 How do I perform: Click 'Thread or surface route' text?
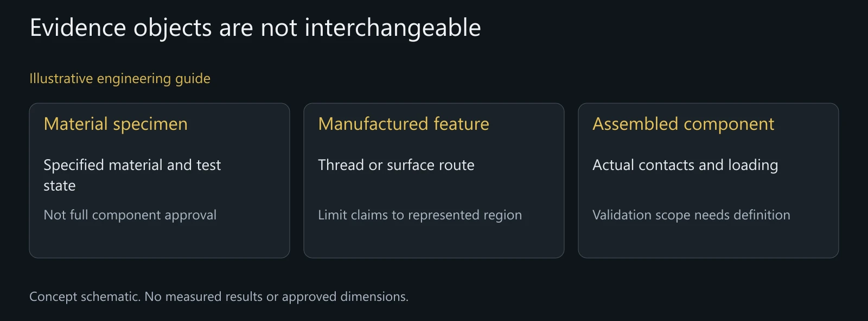click(x=396, y=165)
